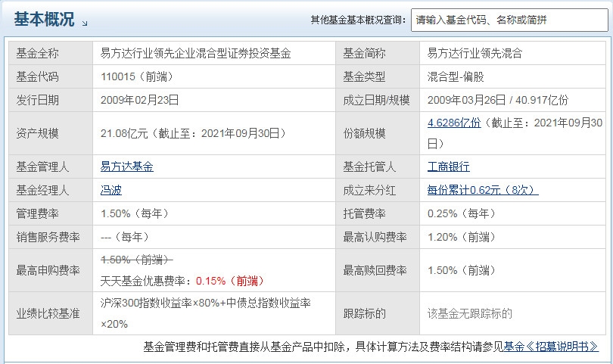Image resolution: width=613 pixels, height=364 pixels.
Task: Click the fund type 混合型-偏股 value
Action: pos(459,76)
